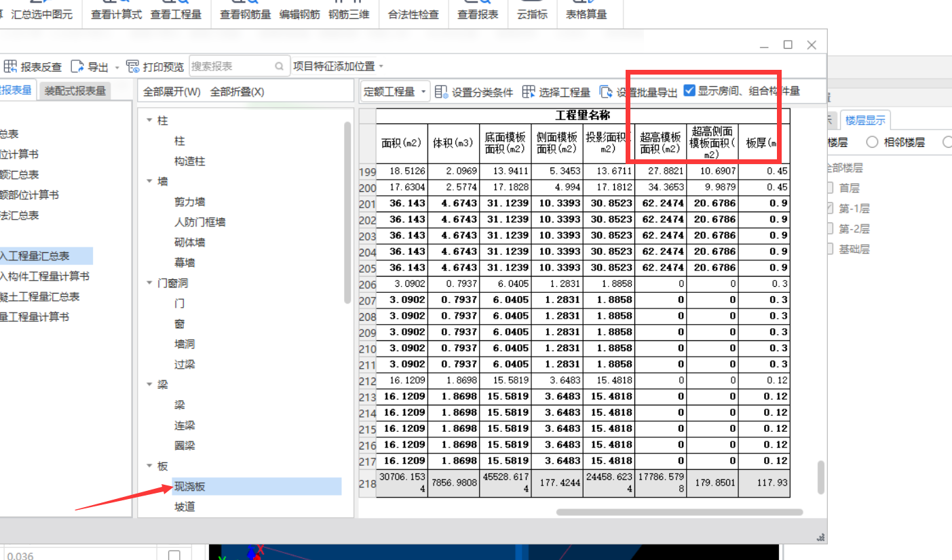This screenshot has width=952, height=560.
Task: Click the 侧面模板面积(m2) column header
Action: [556, 143]
